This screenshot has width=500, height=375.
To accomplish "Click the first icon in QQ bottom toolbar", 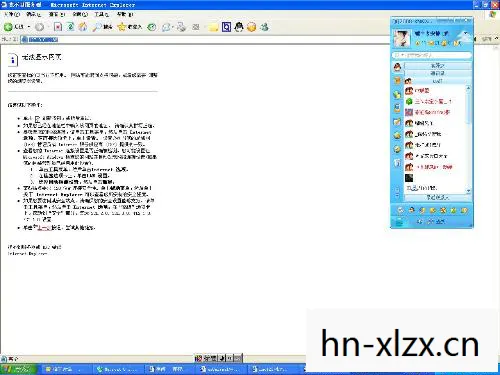I will (x=401, y=210).
